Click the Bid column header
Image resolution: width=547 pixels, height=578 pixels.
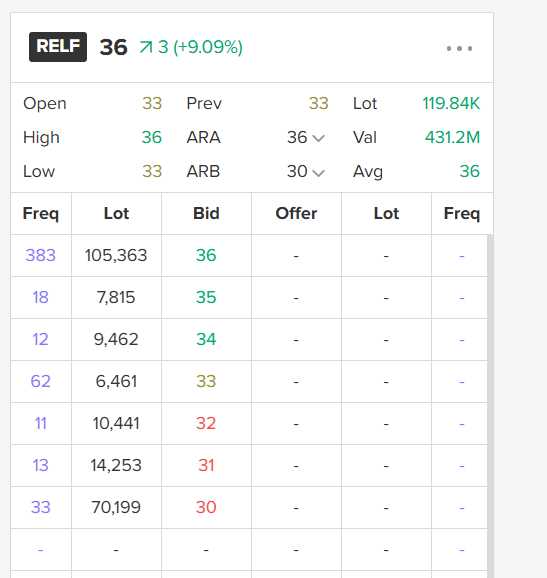click(206, 213)
